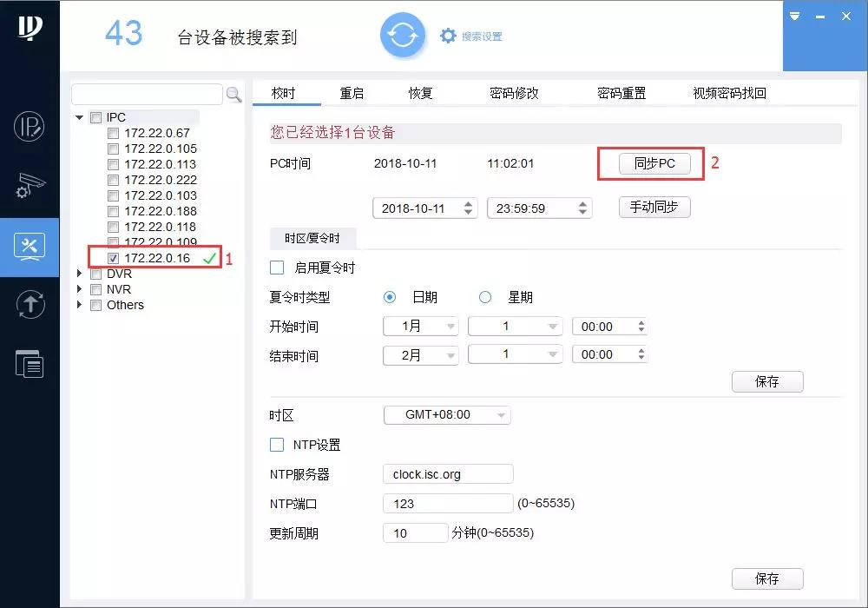868x608 pixels.
Task: Check device 172.22.0.222
Action: coord(113,180)
